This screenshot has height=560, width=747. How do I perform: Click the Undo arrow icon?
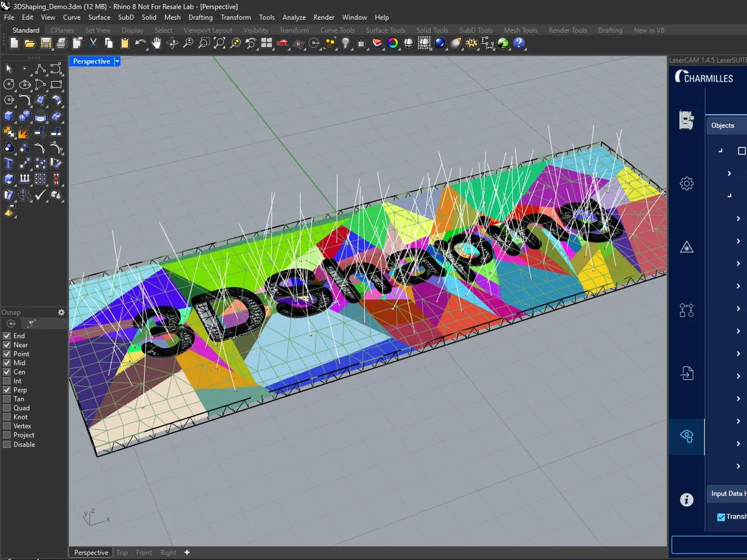[x=141, y=43]
